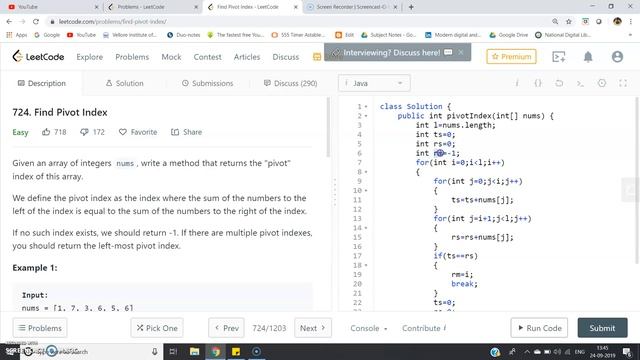Click the browser address bar
The height and width of the screenshot is (360, 640).
298,21
